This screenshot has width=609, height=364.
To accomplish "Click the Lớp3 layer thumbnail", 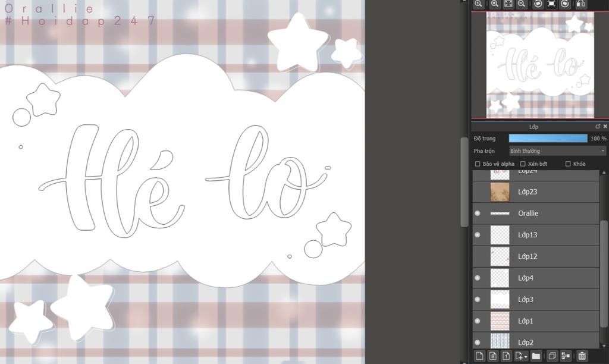I will [500, 300].
